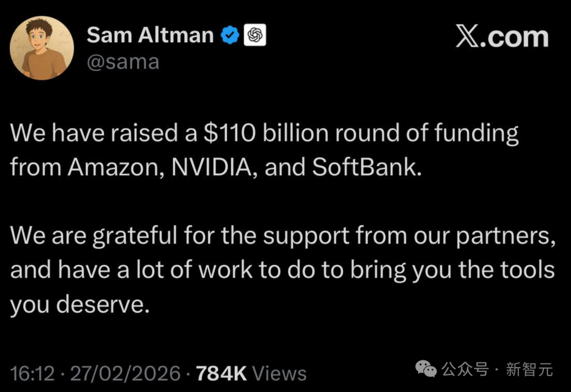Open the 784K view count
This screenshot has height=392, width=571.
(221, 374)
